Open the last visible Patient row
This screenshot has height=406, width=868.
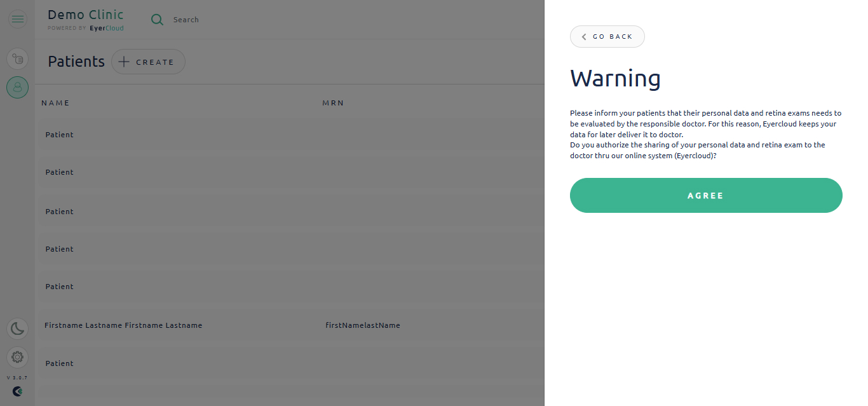click(x=290, y=363)
